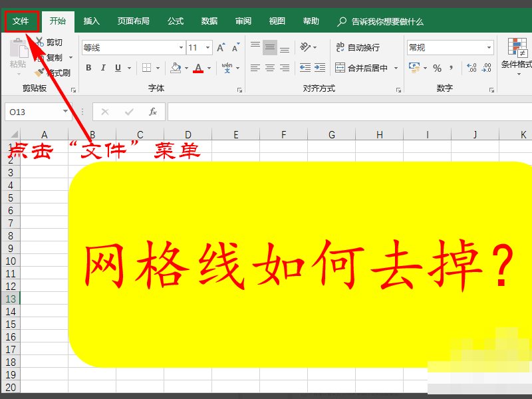Open the 等线 font name dropdown
The height and width of the screenshot is (399, 532).
coord(181,47)
